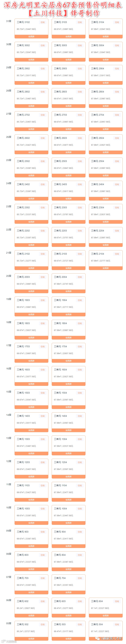Image resolution: width=126 pixels, height=644 pixels.
Task: Click the 住宅 tag on unit 703
Action: [43, 578]
